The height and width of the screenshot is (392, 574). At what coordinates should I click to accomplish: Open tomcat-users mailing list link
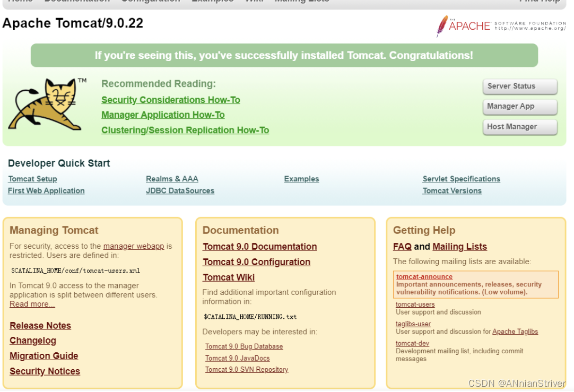[415, 304]
